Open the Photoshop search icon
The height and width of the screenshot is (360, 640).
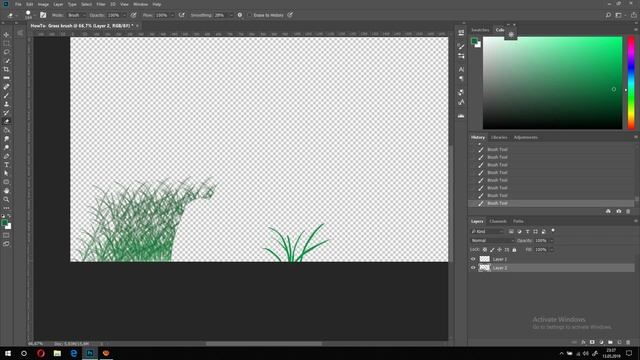[x=608, y=15]
